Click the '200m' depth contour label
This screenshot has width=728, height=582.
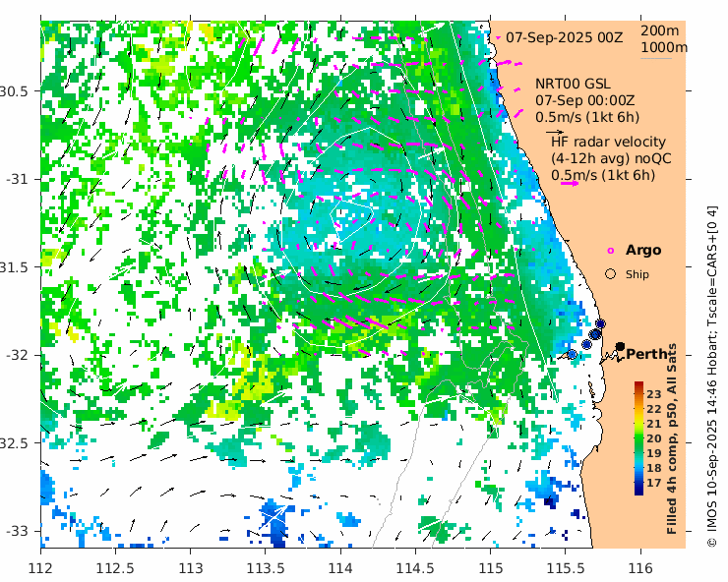pos(660,30)
